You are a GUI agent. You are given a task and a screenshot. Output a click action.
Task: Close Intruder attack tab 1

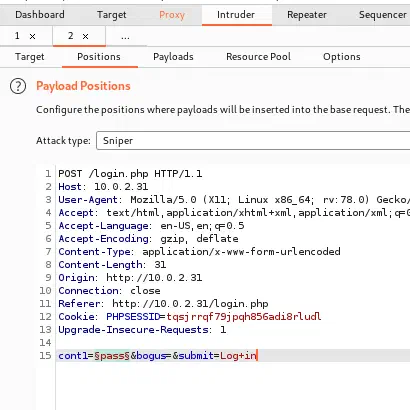pyautogui.click(x=32, y=36)
